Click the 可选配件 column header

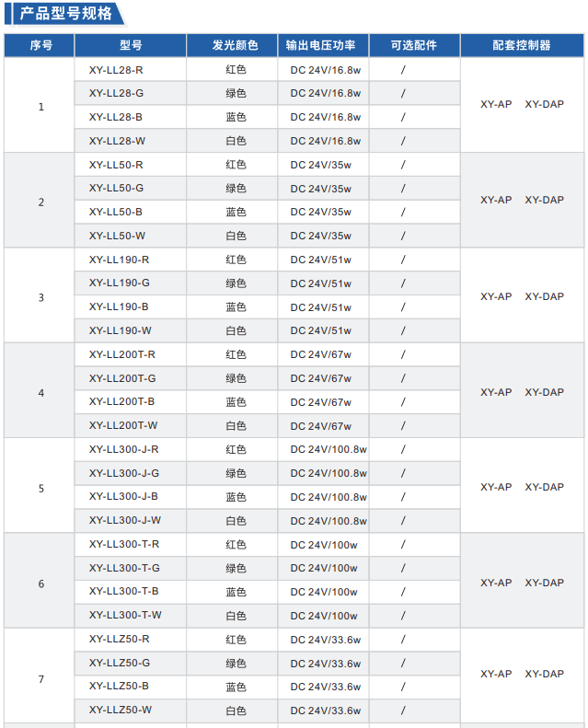point(413,45)
